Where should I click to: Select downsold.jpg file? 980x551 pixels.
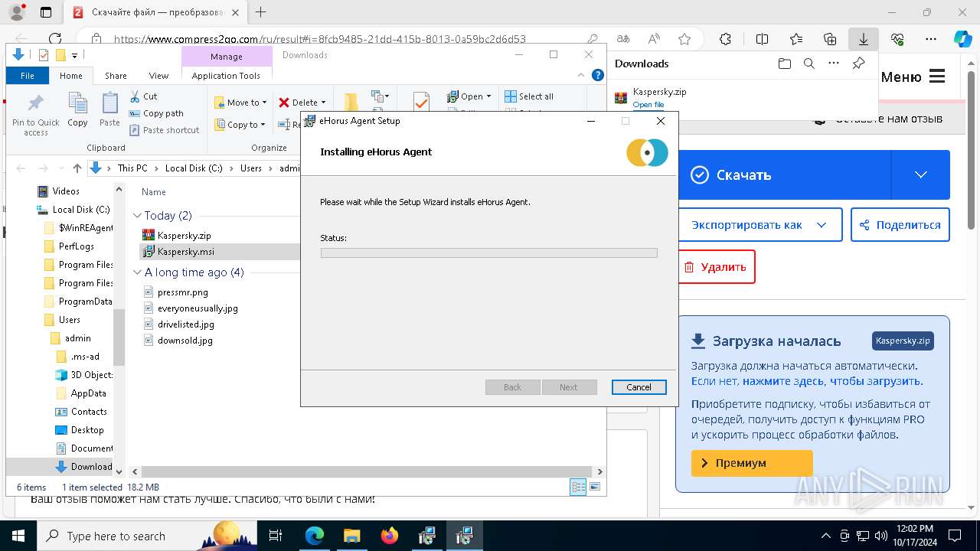click(178, 341)
